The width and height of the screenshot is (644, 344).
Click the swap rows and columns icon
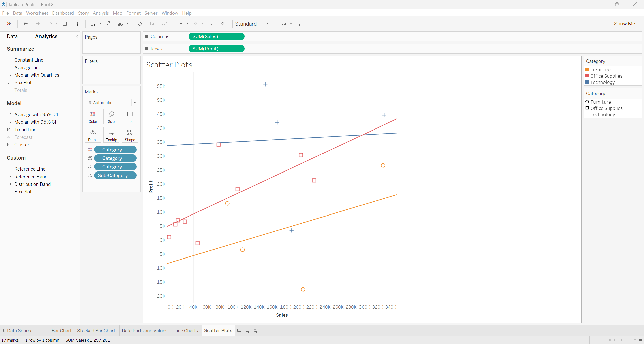[x=140, y=24]
